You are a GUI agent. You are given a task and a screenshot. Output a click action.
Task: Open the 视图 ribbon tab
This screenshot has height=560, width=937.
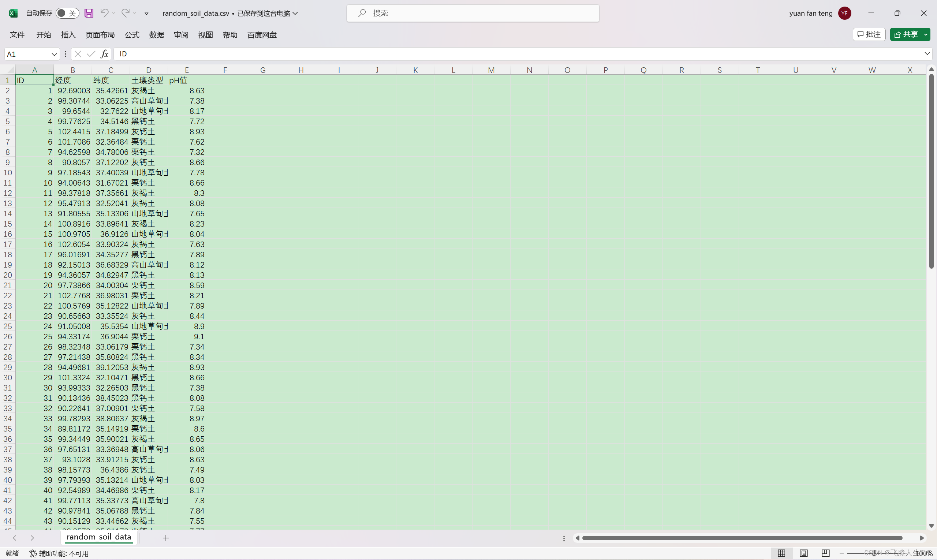pos(206,35)
